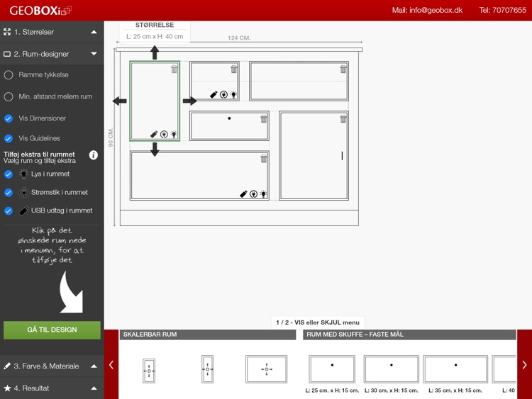Click USB icon in top-middle room
The image size is (532, 399).
[214, 94]
